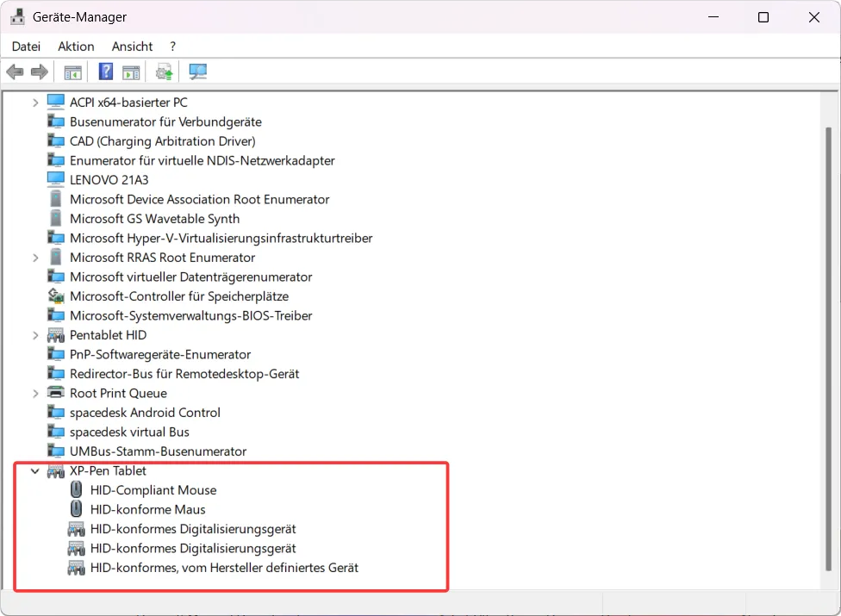Image resolution: width=841 pixels, height=616 pixels.
Task: Select the HID-Compliant Mouse entry
Action: 153,490
